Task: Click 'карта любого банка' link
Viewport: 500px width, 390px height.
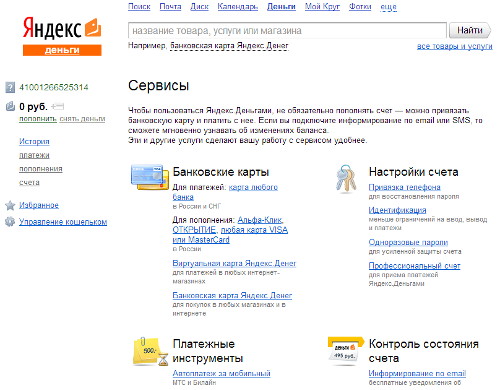Action: pos(253,187)
